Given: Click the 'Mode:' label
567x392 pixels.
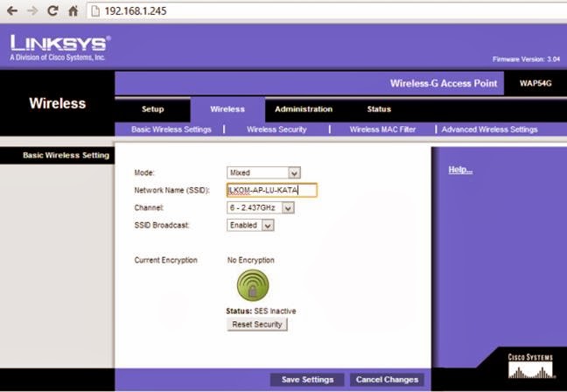Looking at the screenshot, I should [144, 172].
